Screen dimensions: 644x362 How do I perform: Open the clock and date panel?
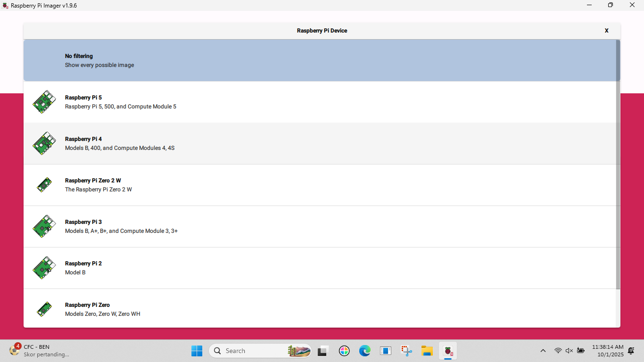(607, 351)
